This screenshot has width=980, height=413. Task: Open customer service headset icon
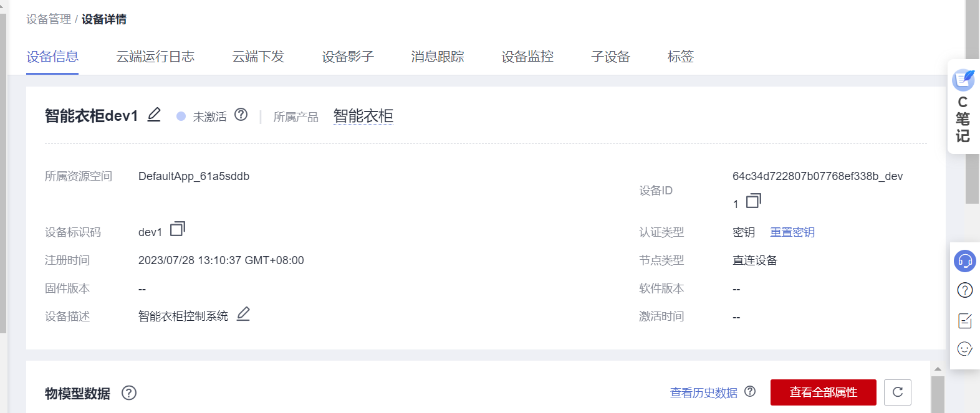coord(965,260)
